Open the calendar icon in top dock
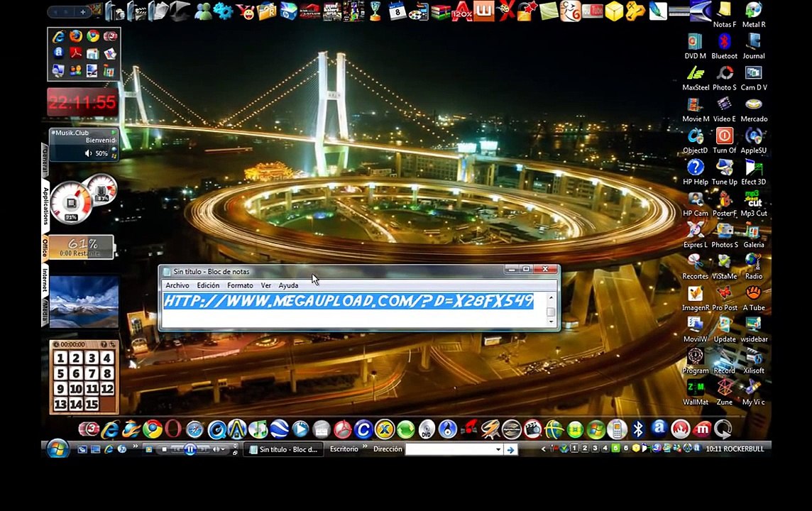This screenshot has width=812, height=511. (397, 11)
